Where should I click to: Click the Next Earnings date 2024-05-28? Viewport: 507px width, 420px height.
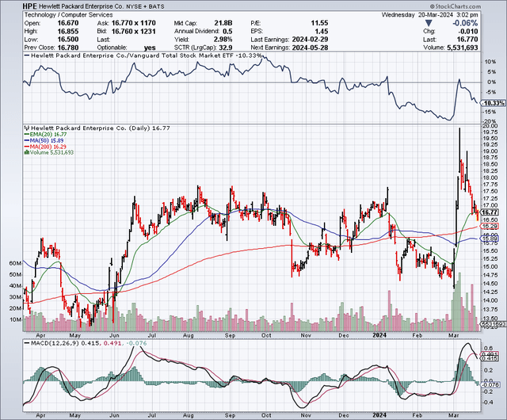310,48
